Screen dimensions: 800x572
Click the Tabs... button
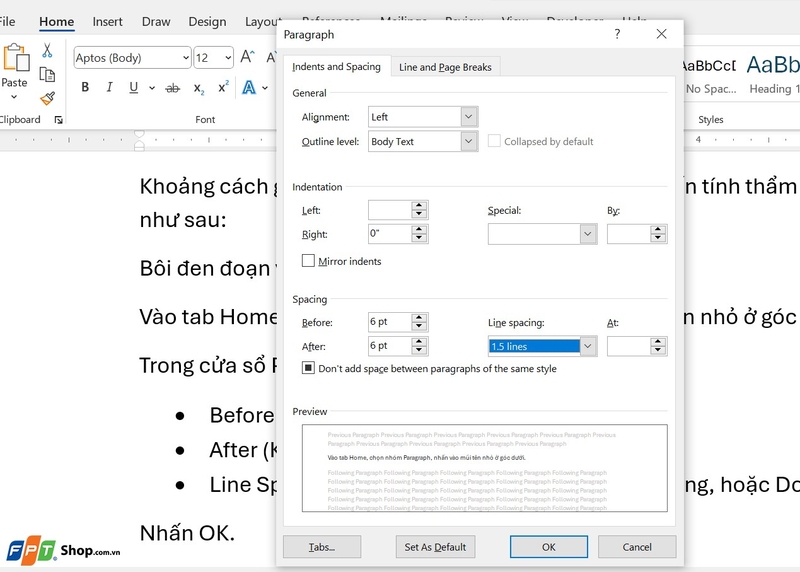pos(322,547)
